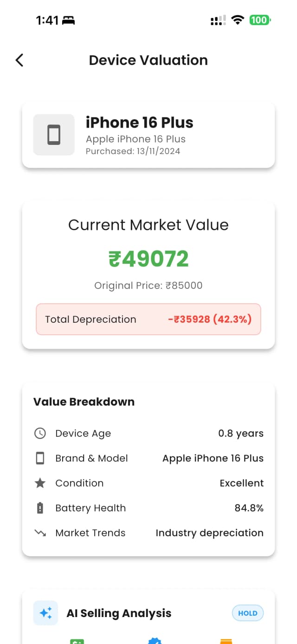Viewport: 297px width, 644px height.
Task: Tap the back arrow button
Action: click(19, 60)
